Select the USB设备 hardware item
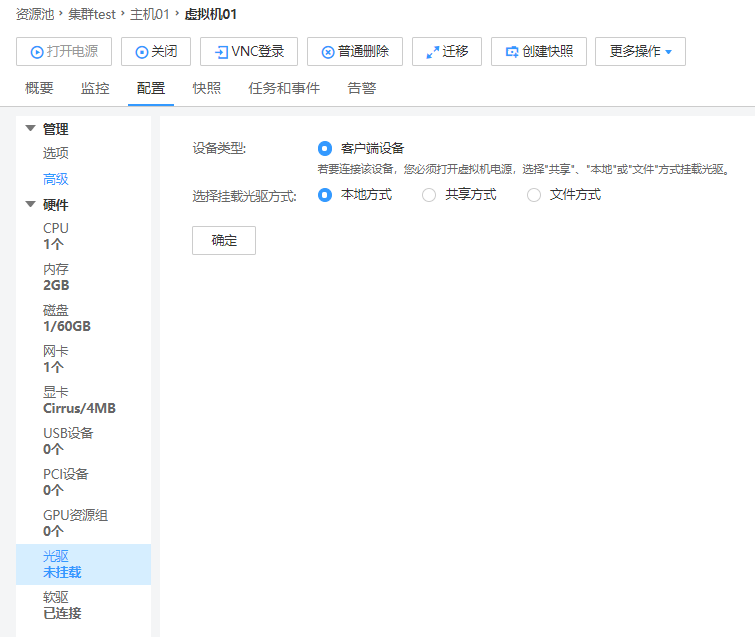755x637 pixels. pyautogui.click(x=83, y=441)
